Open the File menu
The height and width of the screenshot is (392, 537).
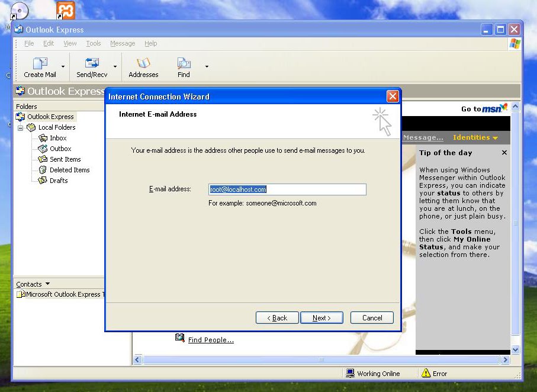(29, 43)
